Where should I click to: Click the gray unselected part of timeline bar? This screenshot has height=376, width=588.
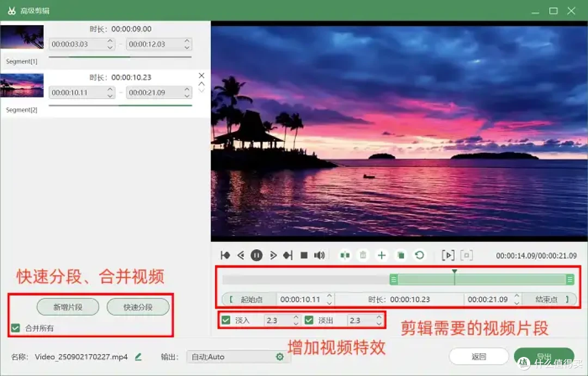[306, 279]
